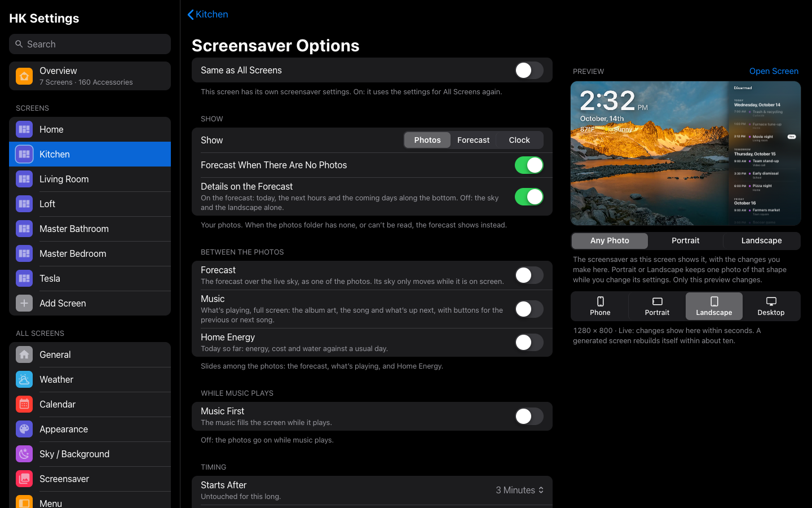Select the Phone device preview icon
Image resolution: width=812 pixels, height=508 pixels.
coord(600,301)
